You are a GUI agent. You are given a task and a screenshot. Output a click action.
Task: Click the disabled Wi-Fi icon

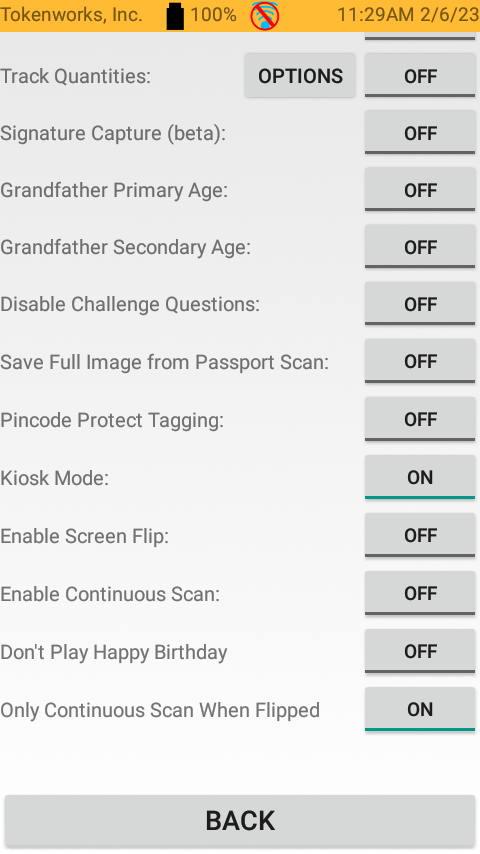coord(265,16)
